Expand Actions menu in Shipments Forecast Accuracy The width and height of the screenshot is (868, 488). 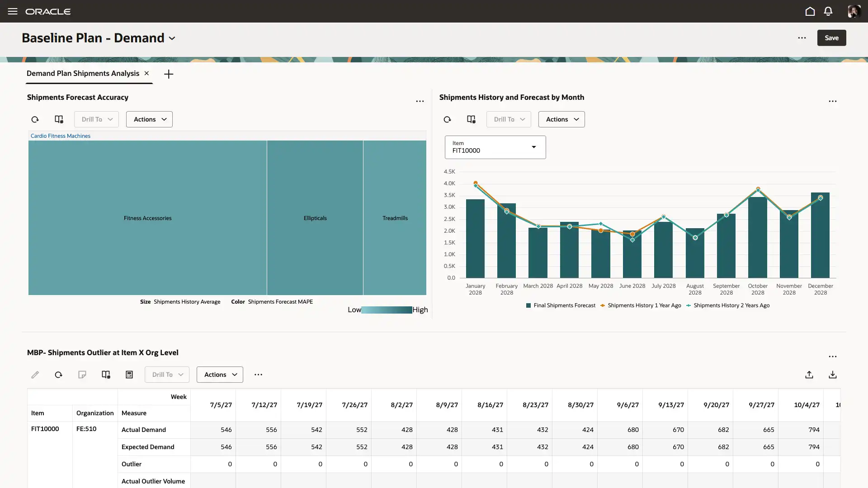click(x=149, y=119)
